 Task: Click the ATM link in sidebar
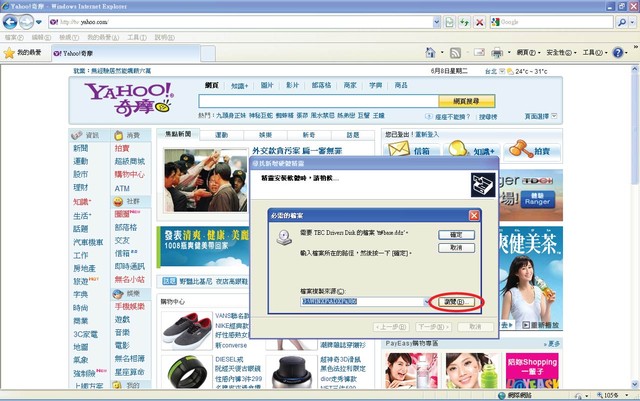point(122,188)
